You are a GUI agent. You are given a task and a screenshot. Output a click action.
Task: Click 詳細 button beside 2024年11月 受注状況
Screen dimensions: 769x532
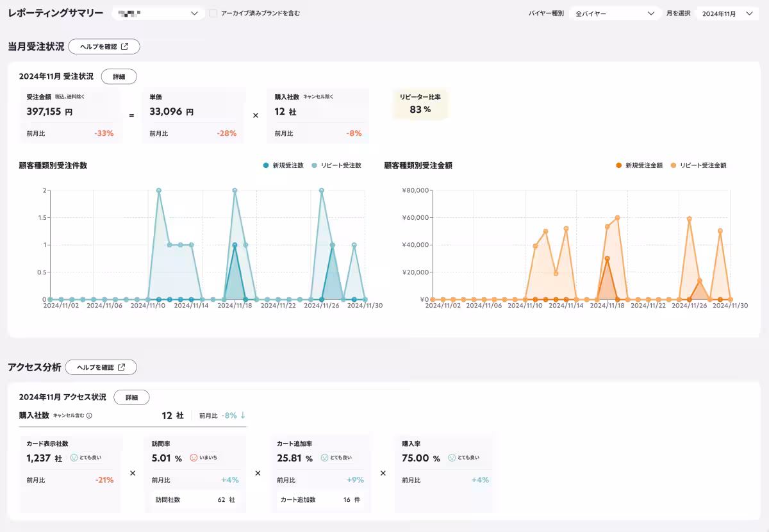point(119,76)
